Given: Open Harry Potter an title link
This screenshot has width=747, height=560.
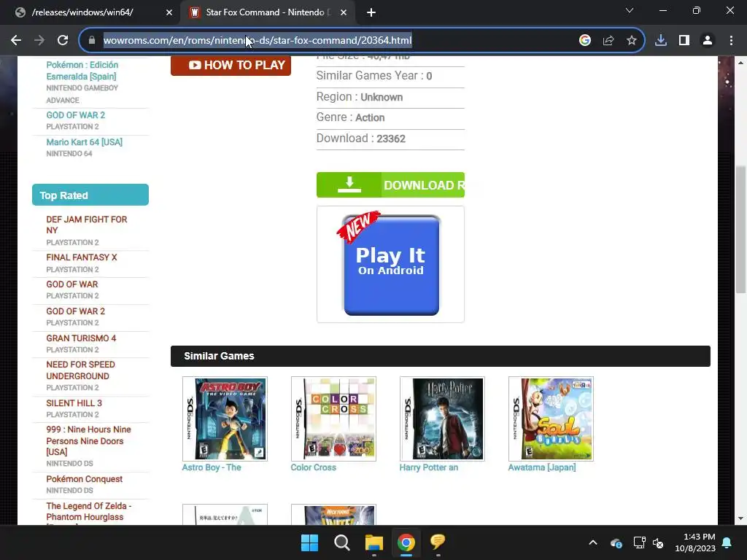Looking at the screenshot, I should [x=429, y=467].
